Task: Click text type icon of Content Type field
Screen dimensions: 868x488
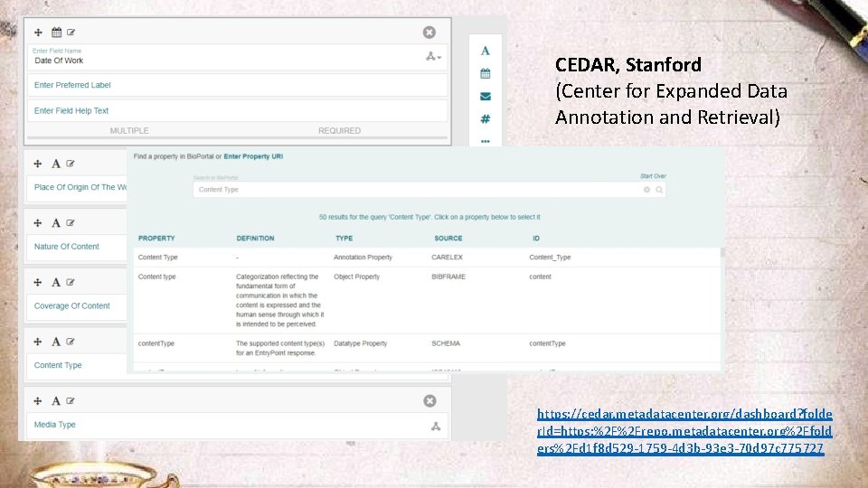Action: click(56, 342)
